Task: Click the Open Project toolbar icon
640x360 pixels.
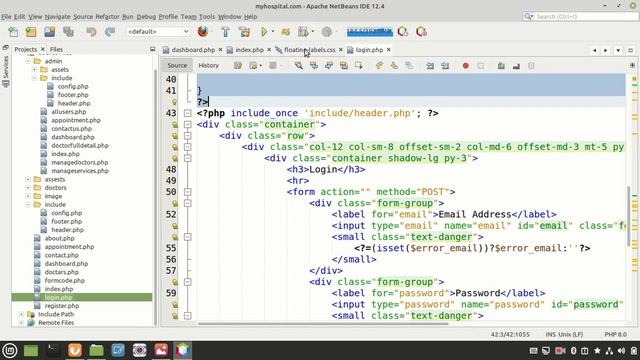Action: coord(49,31)
